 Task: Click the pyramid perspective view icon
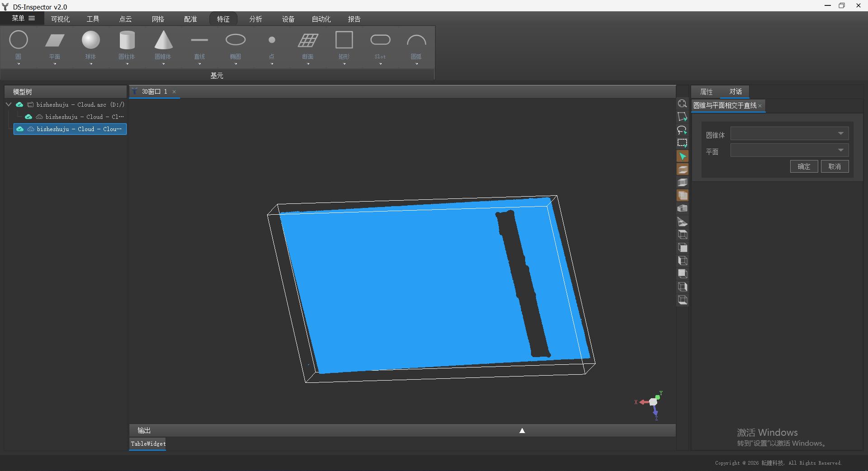(683, 222)
